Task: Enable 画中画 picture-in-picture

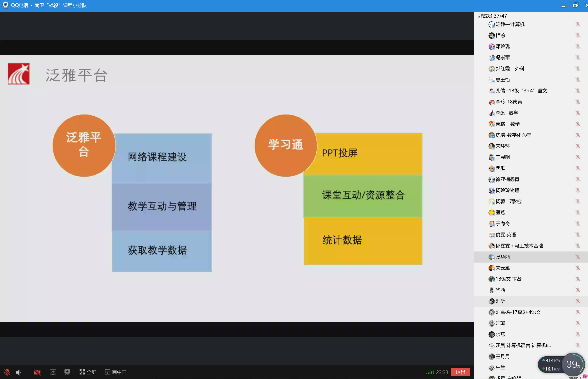Action: pyautogui.click(x=116, y=372)
